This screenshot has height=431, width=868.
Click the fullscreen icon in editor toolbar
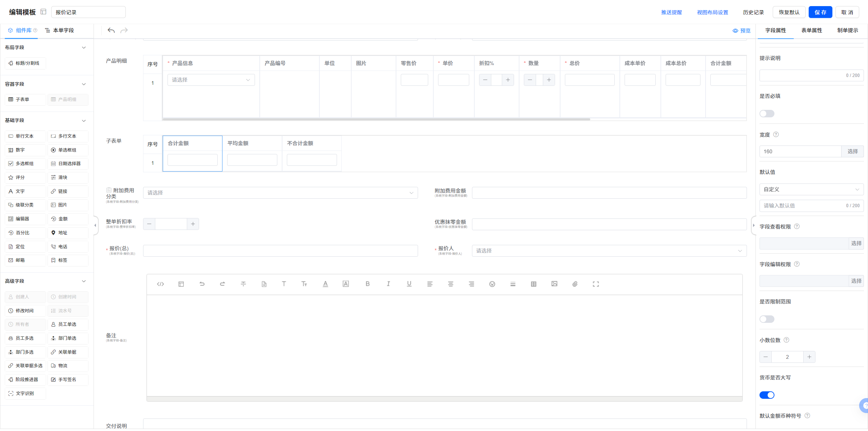tap(595, 284)
